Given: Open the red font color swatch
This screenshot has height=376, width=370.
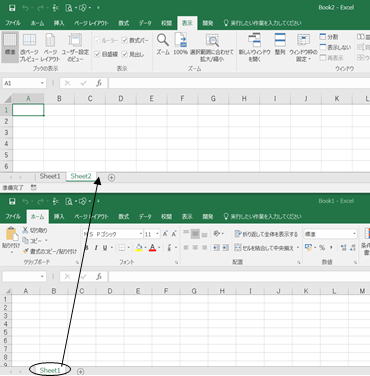Looking at the screenshot, I should click(x=152, y=248).
